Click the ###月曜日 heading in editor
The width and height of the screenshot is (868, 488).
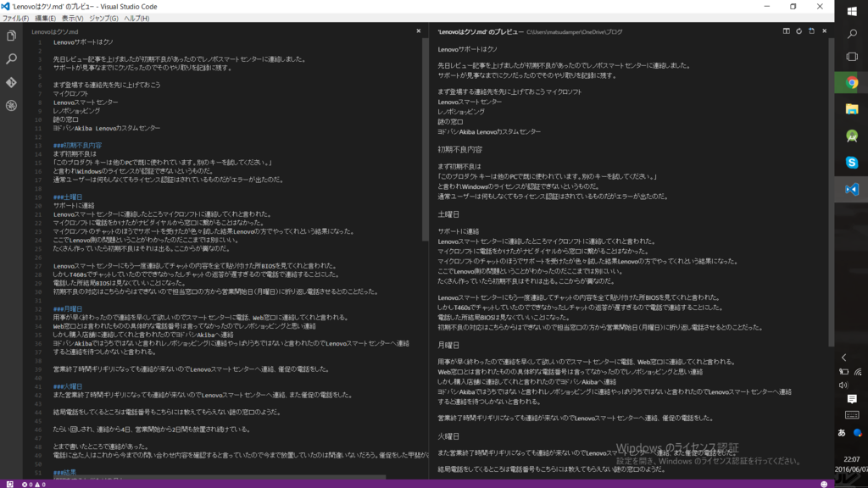pos(68,308)
